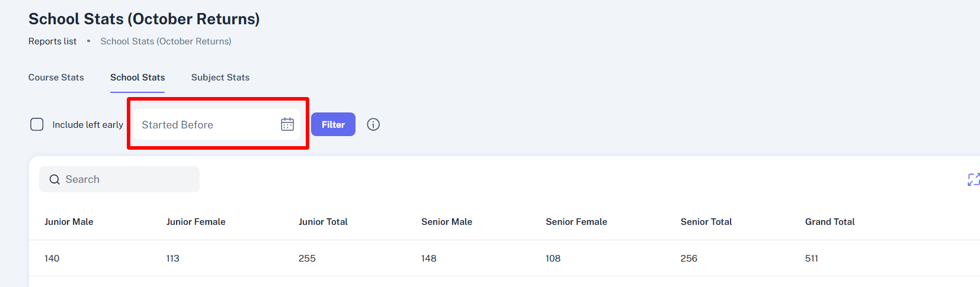Click the info circle icon beside Filter
Screen dimensions: 980x287
(x=373, y=124)
